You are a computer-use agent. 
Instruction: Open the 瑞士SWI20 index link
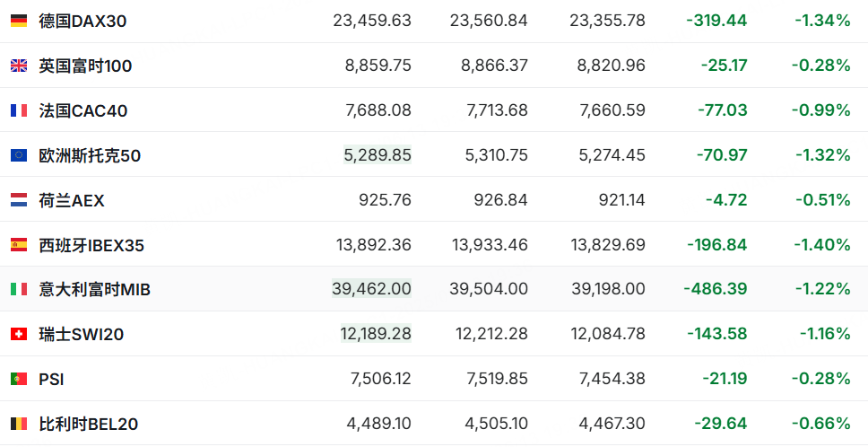pyautogui.click(x=82, y=334)
